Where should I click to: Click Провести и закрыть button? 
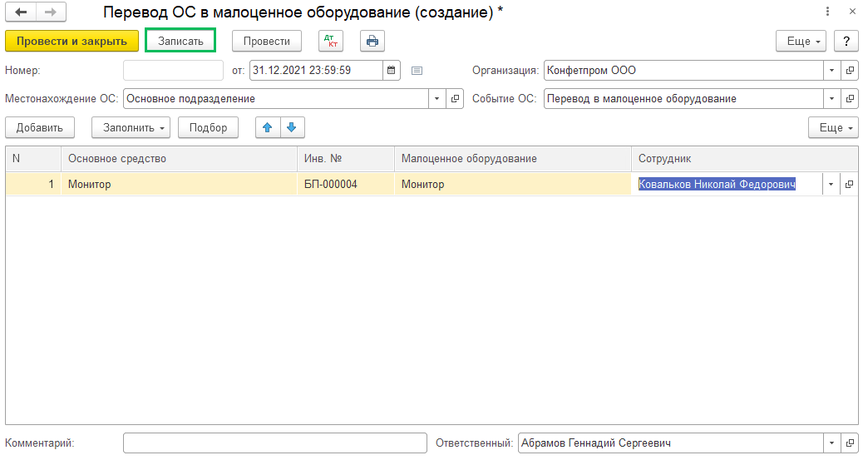click(x=72, y=41)
